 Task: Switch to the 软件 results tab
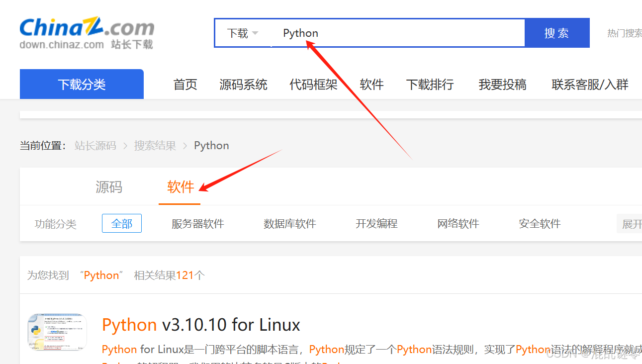click(180, 187)
